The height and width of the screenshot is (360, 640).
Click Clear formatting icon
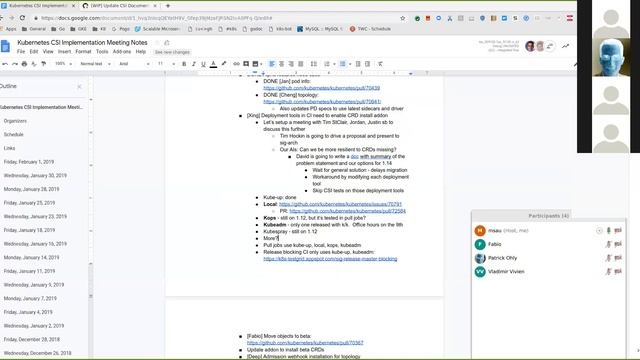[x=380, y=64]
